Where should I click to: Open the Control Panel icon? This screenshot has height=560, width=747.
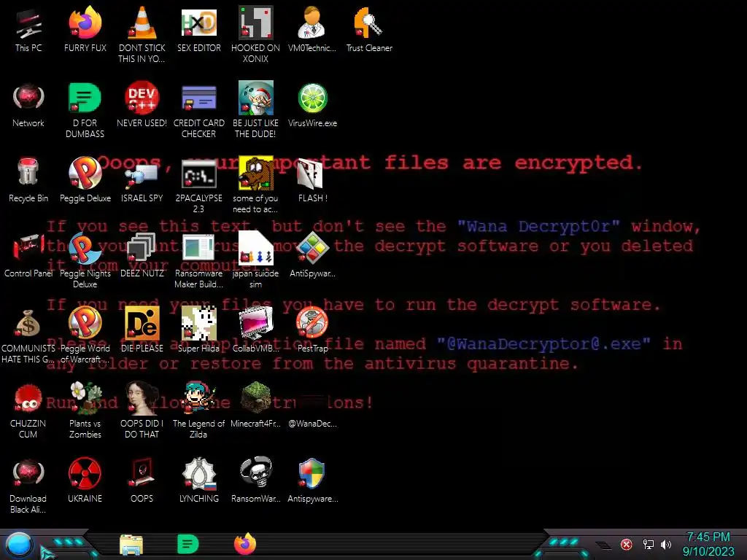pos(28,248)
